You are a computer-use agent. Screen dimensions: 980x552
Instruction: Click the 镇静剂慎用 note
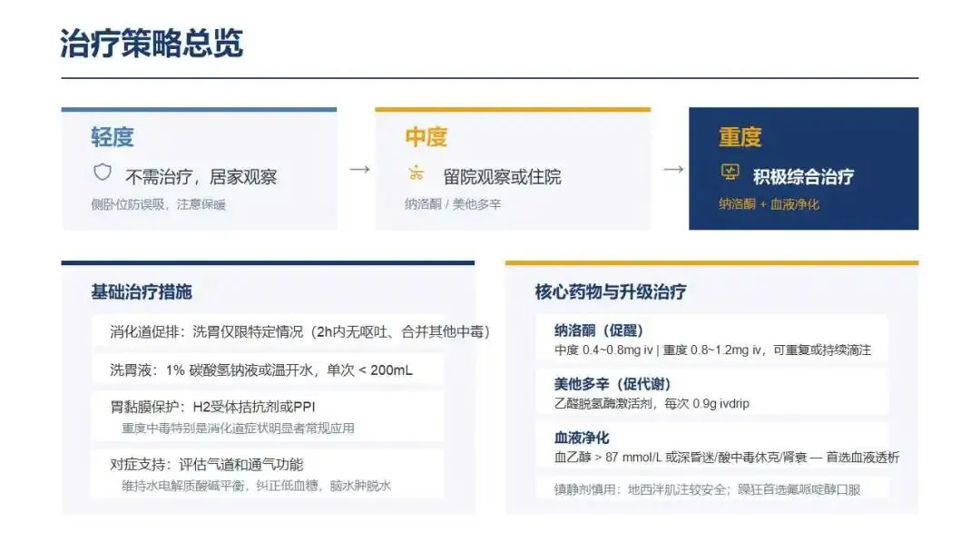click(x=708, y=489)
